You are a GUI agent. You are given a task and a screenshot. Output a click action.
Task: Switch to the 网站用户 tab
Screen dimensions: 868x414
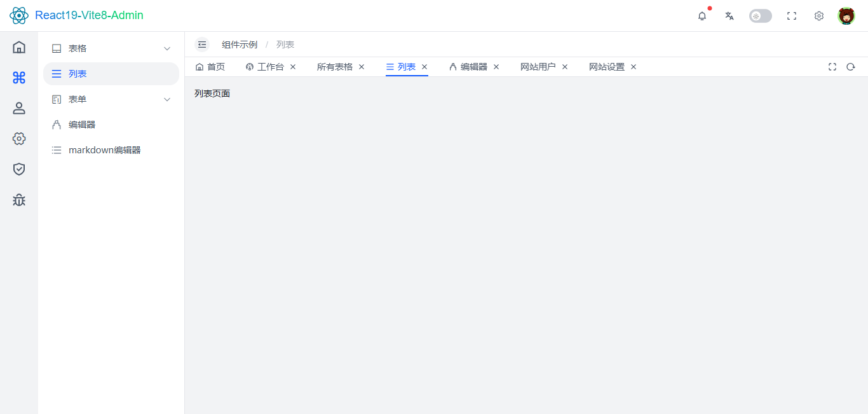click(x=538, y=67)
